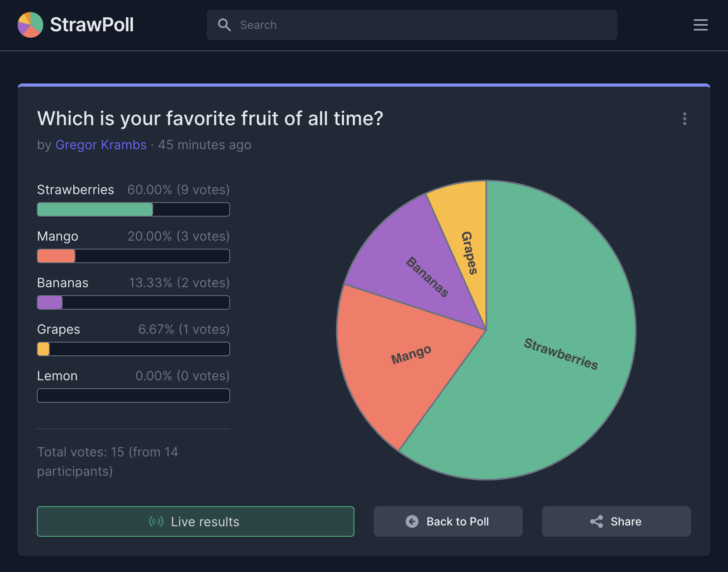Click the StrawPoll site name
The image size is (728, 572).
pyautogui.click(x=92, y=25)
